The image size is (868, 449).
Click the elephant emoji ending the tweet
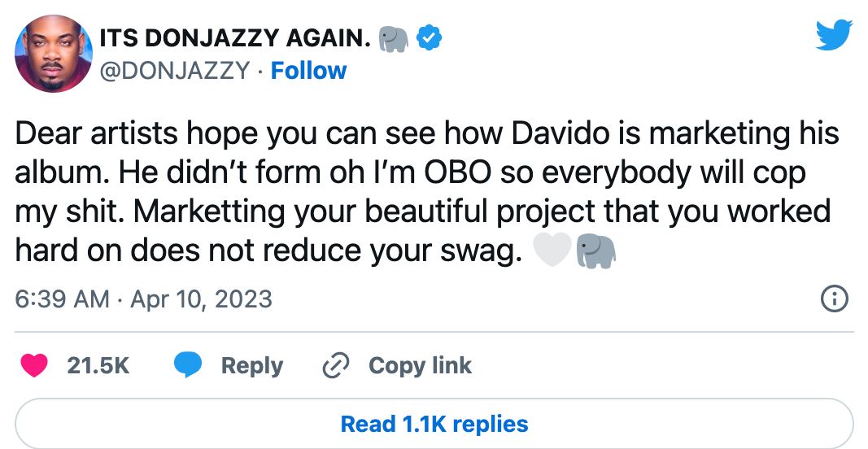pos(595,253)
